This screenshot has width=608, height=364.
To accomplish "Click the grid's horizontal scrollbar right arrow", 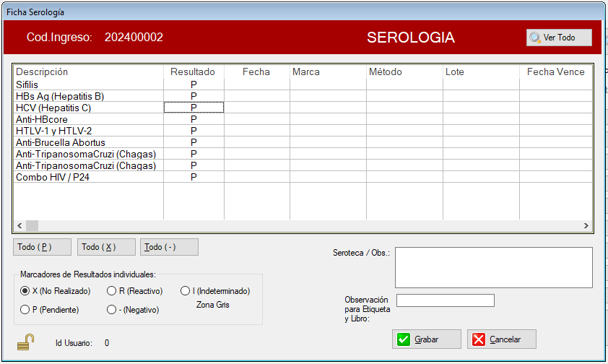I will (586, 226).
